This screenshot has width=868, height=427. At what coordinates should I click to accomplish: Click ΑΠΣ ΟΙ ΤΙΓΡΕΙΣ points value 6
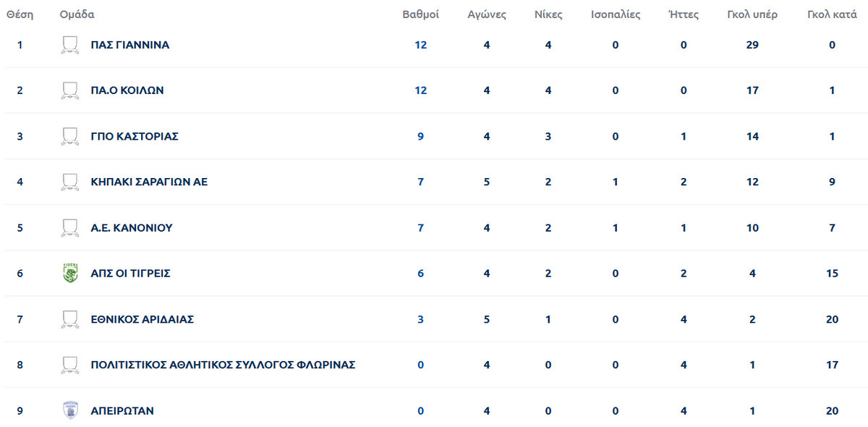(421, 274)
